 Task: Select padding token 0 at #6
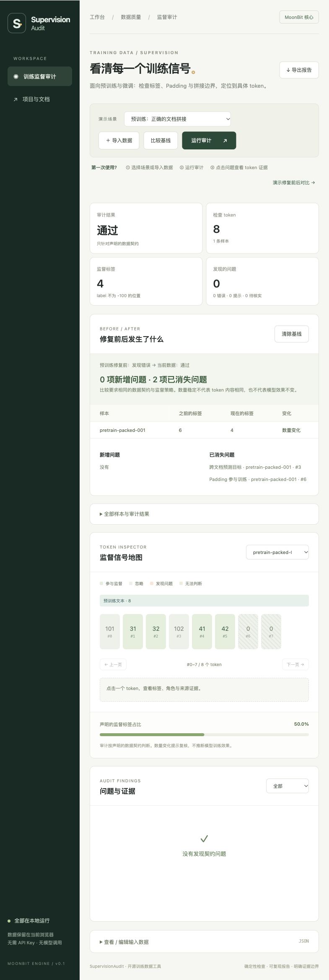point(248,632)
